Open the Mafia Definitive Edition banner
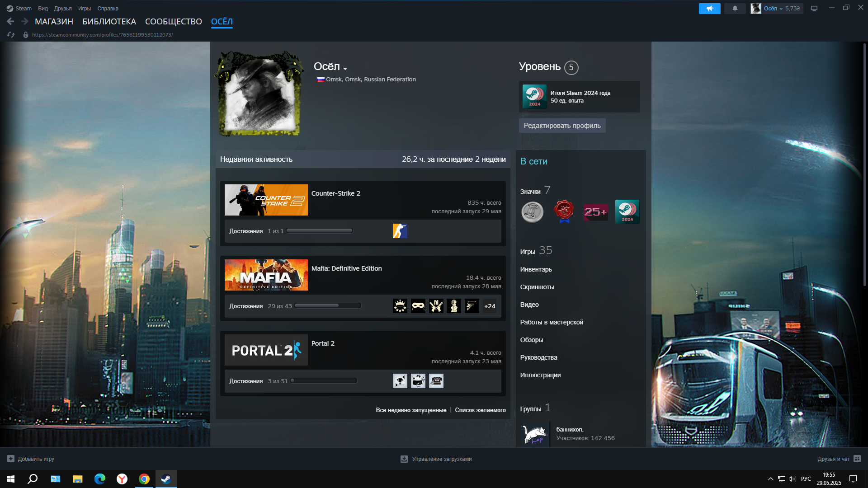 (x=266, y=275)
